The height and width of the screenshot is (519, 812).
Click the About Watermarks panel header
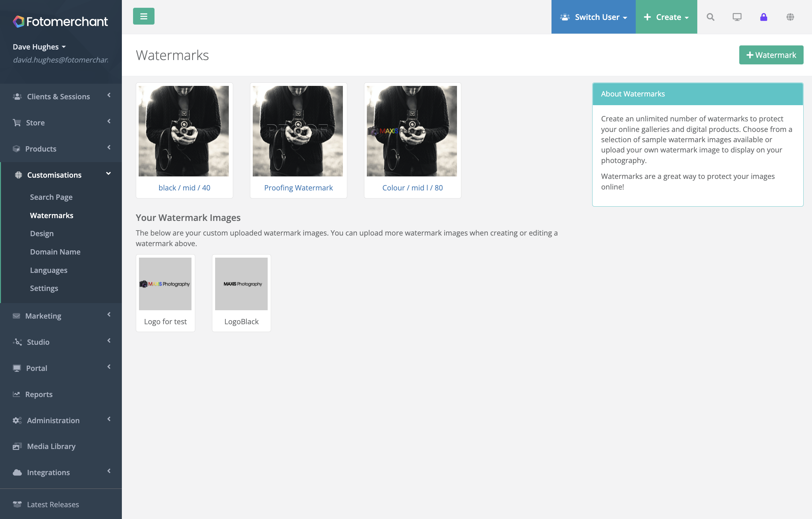[698, 94]
